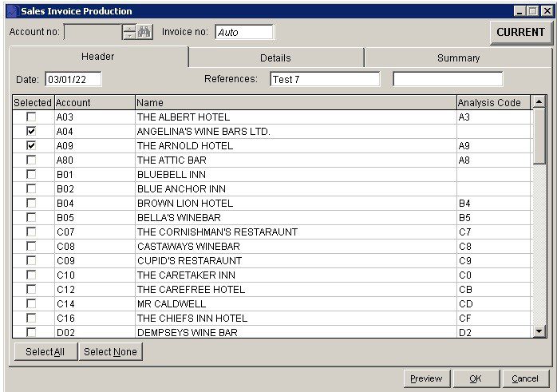Tick checkbox for C12 The Carefree Hotel

point(31,289)
